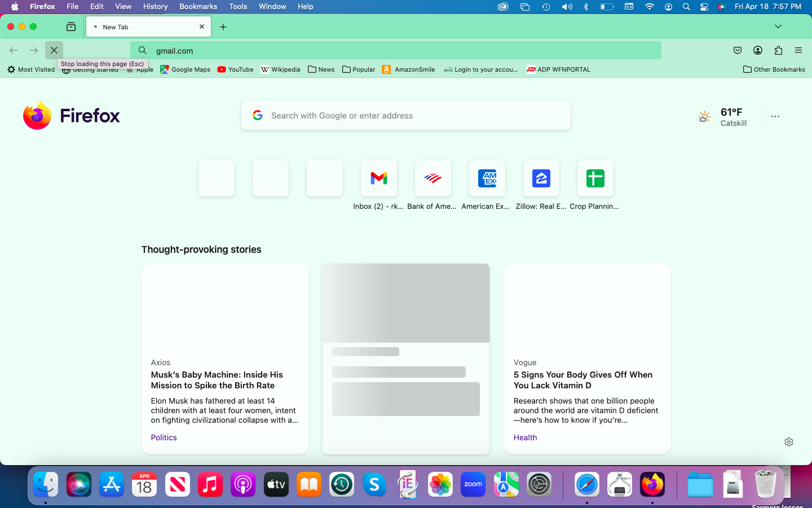
Task: Open the Window menu
Action: tap(272, 6)
